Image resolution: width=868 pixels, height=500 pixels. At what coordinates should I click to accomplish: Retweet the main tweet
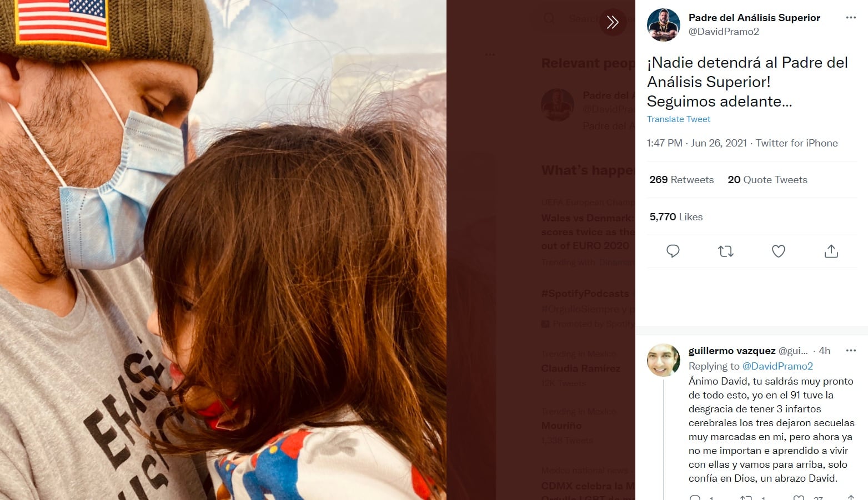click(x=725, y=251)
